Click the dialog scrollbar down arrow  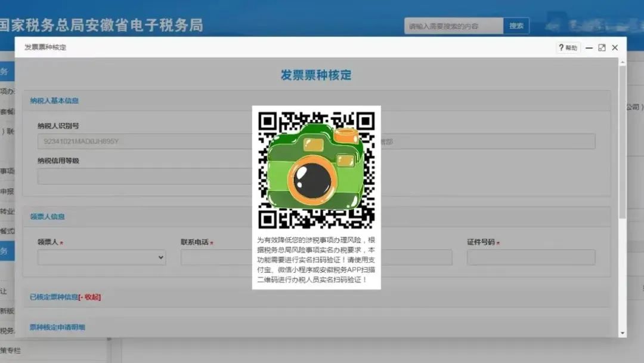(623, 333)
